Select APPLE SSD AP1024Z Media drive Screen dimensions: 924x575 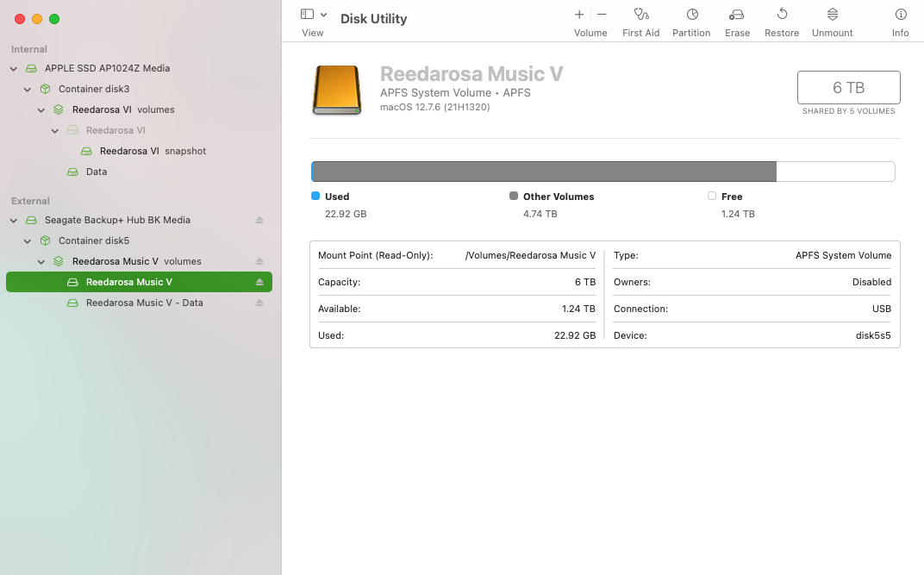139,68
